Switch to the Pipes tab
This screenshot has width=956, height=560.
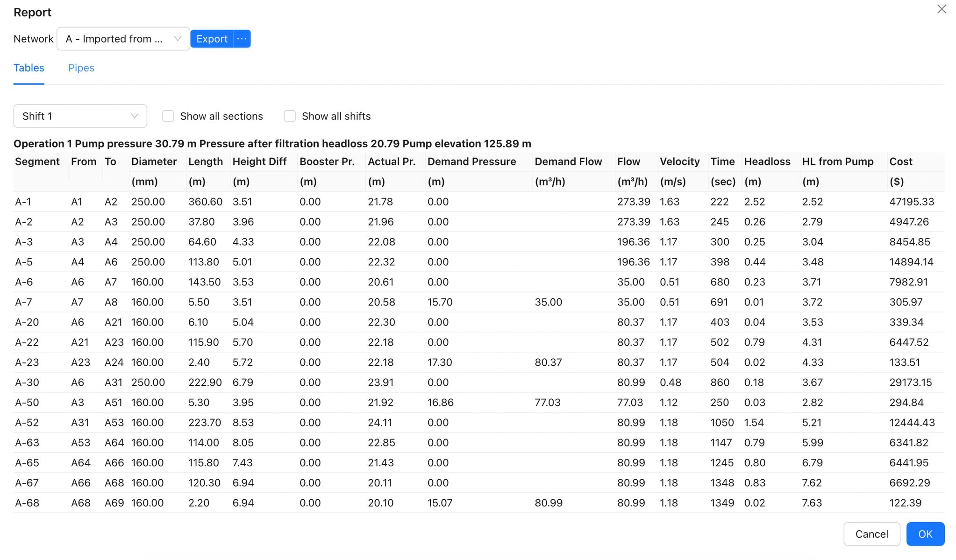click(x=81, y=68)
